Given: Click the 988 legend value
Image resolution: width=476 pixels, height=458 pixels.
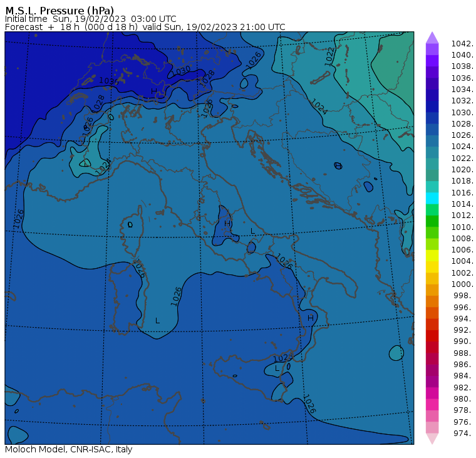Looking at the screenshot, I should coord(463,353).
